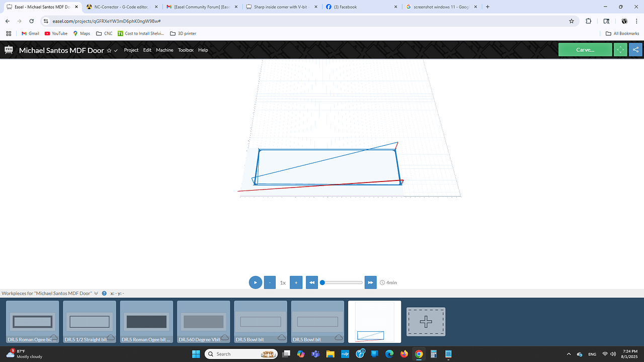Click the help question mark in Workpieces bar

pyautogui.click(x=104, y=293)
